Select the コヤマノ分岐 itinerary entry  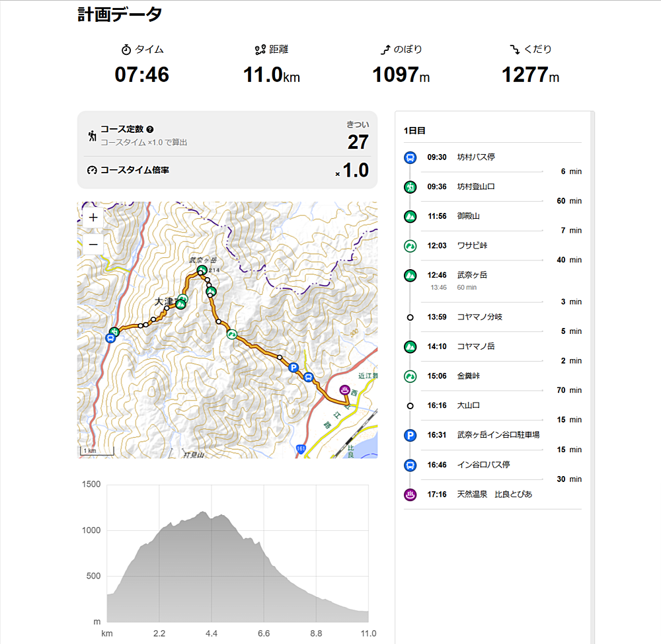tap(492, 317)
